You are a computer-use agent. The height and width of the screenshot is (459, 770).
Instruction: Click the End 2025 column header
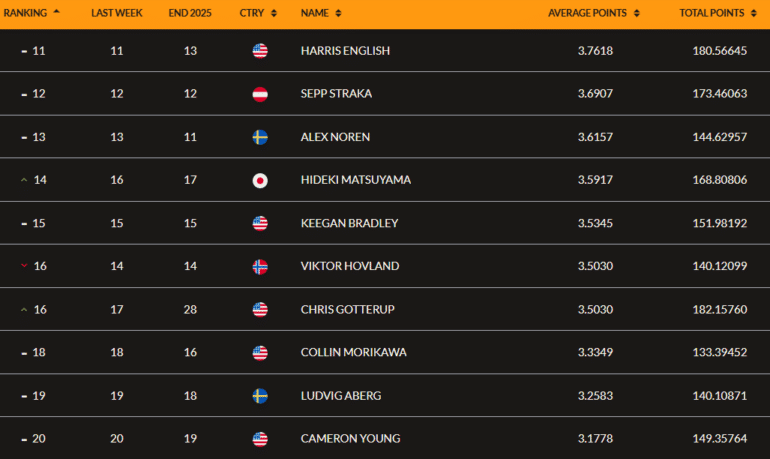point(190,13)
